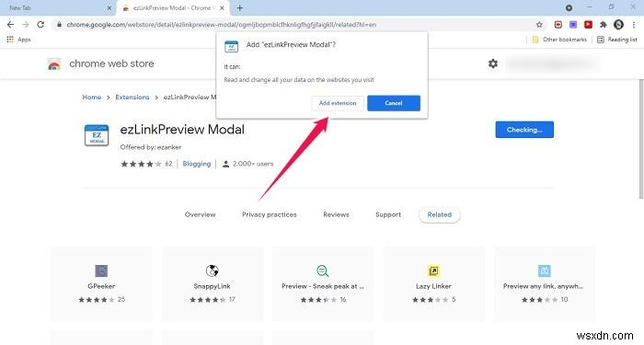Select the Related tab
The height and width of the screenshot is (345, 644).
coord(440,214)
